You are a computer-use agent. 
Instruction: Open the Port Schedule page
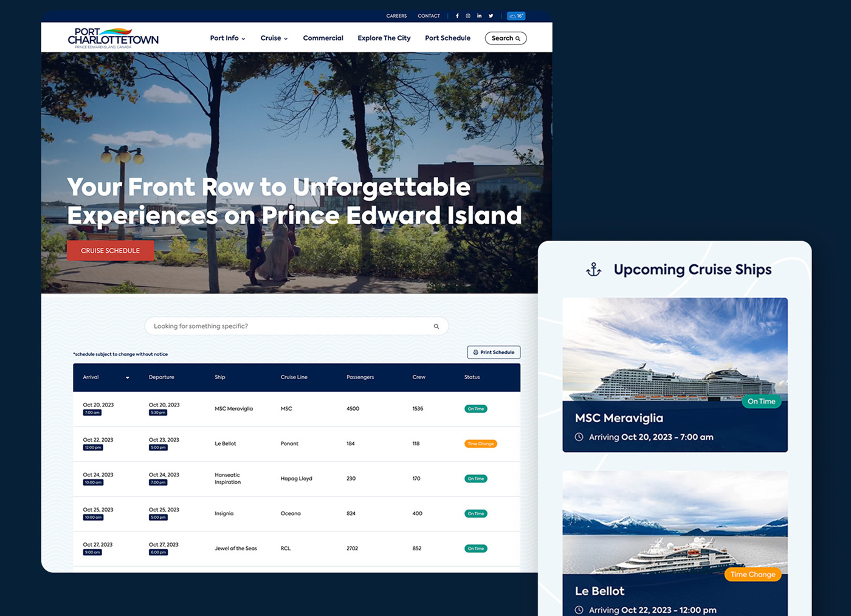pyautogui.click(x=447, y=38)
